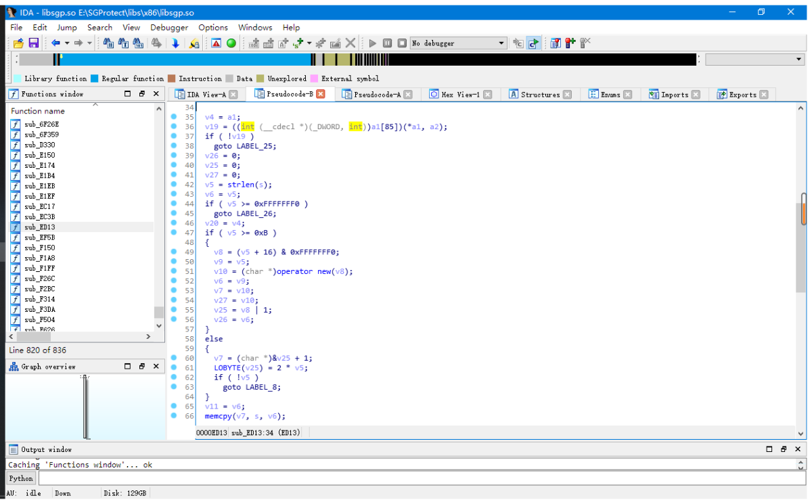The height and width of the screenshot is (504, 812).
Task: Jump forward with the gray right arrow
Action: tap(78, 43)
